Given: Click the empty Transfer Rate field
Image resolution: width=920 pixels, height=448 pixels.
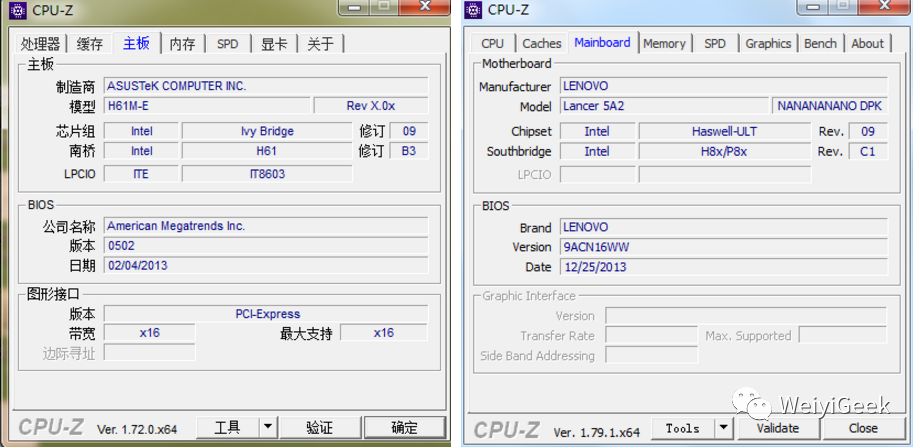Looking at the screenshot, I should [651, 336].
